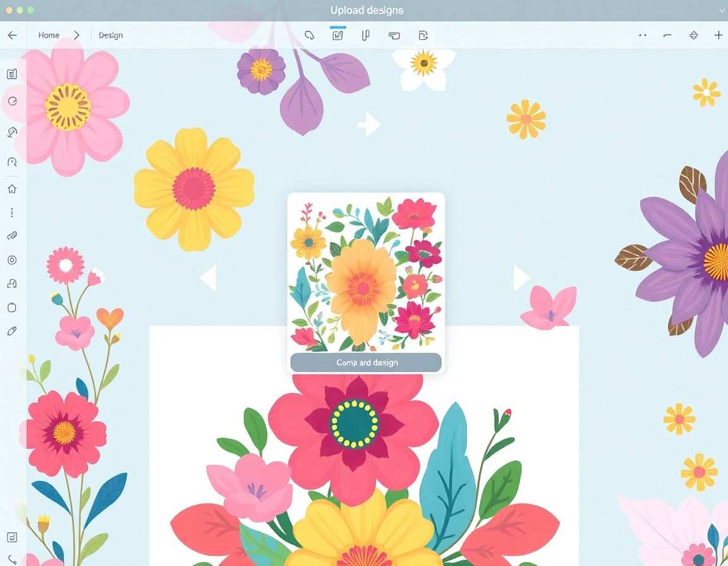Image resolution: width=728 pixels, height=566 pixels.
Task: Click the more options ellipsis in the sidebar
Action: (x=11, y=212)
